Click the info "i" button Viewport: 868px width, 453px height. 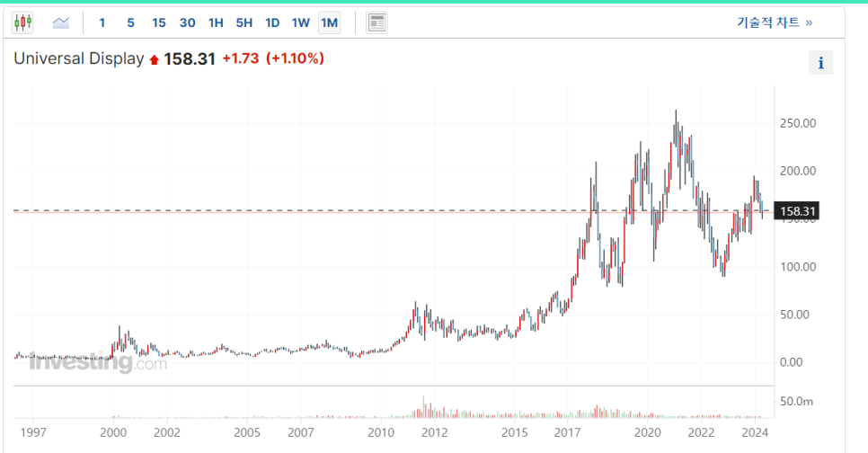(x=821, y=63)
